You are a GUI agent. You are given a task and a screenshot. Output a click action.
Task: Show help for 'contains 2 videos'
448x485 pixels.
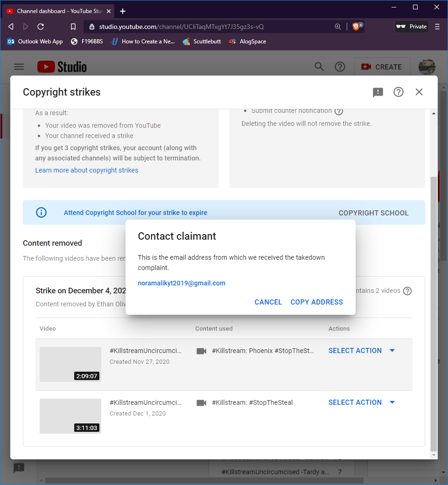[x=407, y=291]
